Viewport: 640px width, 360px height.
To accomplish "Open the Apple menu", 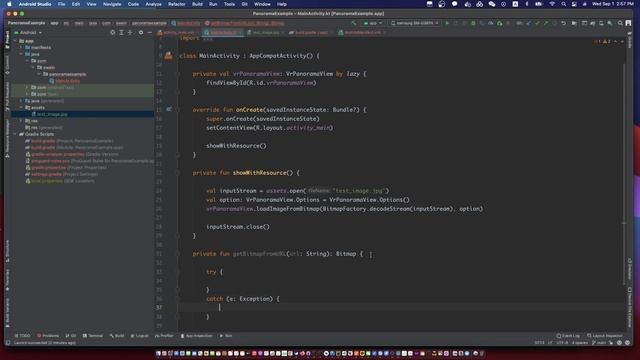I will click(x=9, y=4).
